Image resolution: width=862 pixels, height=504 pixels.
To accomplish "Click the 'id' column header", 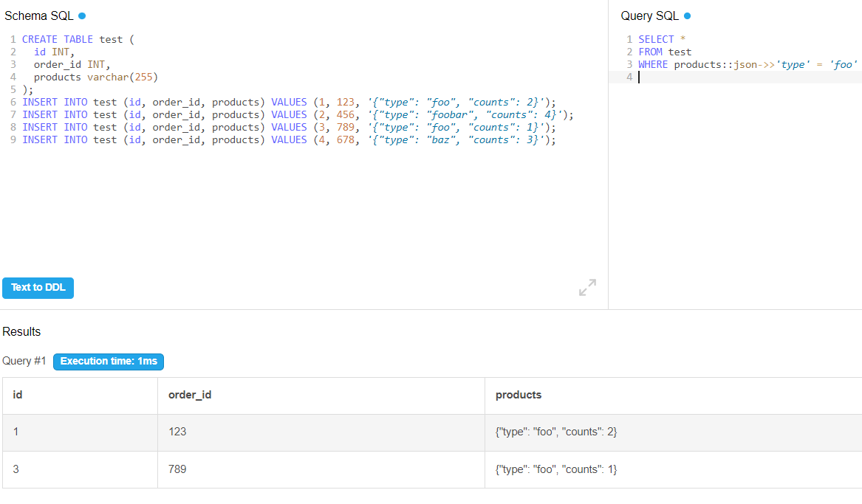I will click(80, 396).
